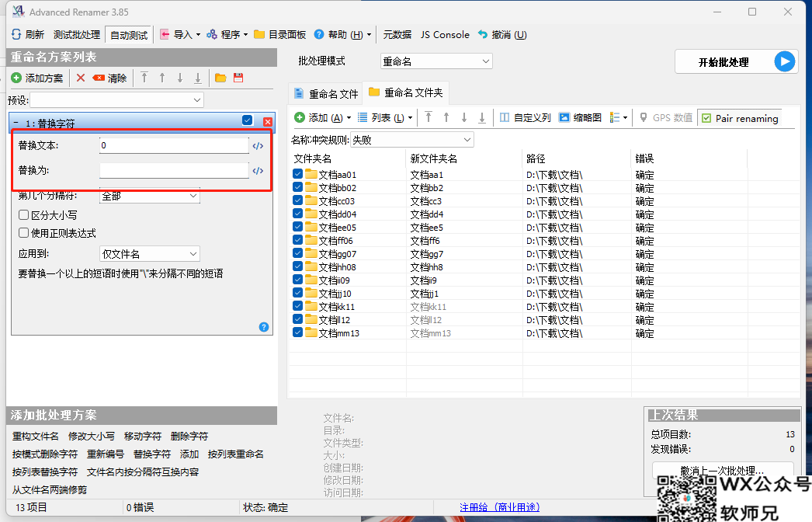Open the 列表 (L) list dropdown
Image resolution: width=812 pixels, height=522 pixels.
pyautogui.click(x=385, y=117)
